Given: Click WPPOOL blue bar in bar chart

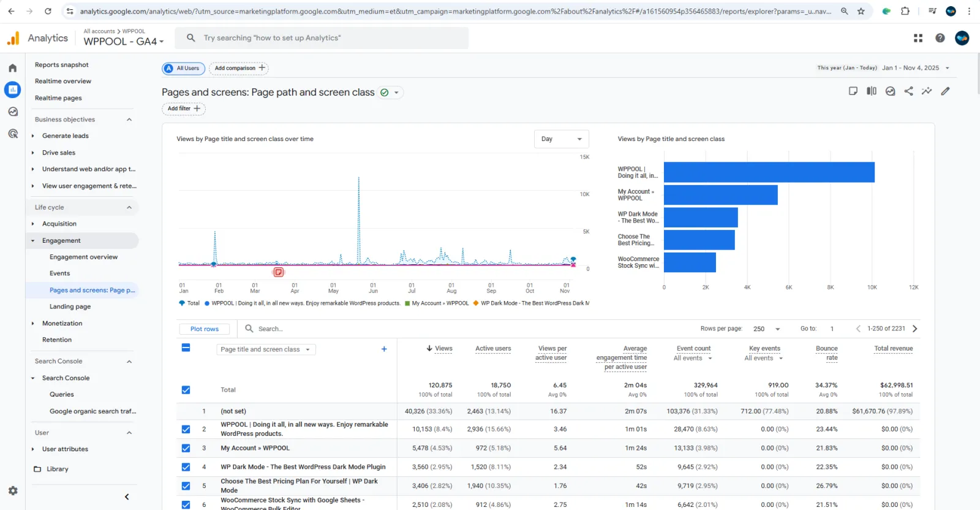Looking at the screenshot, I should pos(769,172).
